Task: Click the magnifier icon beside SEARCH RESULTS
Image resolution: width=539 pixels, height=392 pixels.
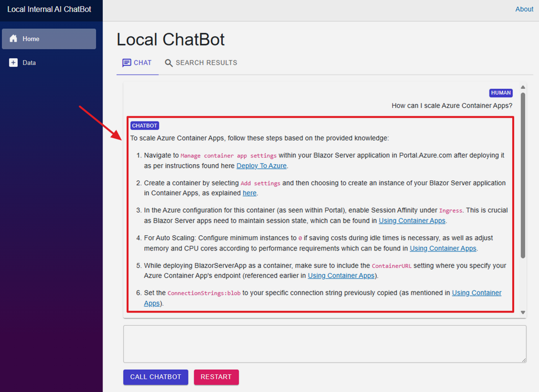Action: pyautogui.click(x=168, y=63)
